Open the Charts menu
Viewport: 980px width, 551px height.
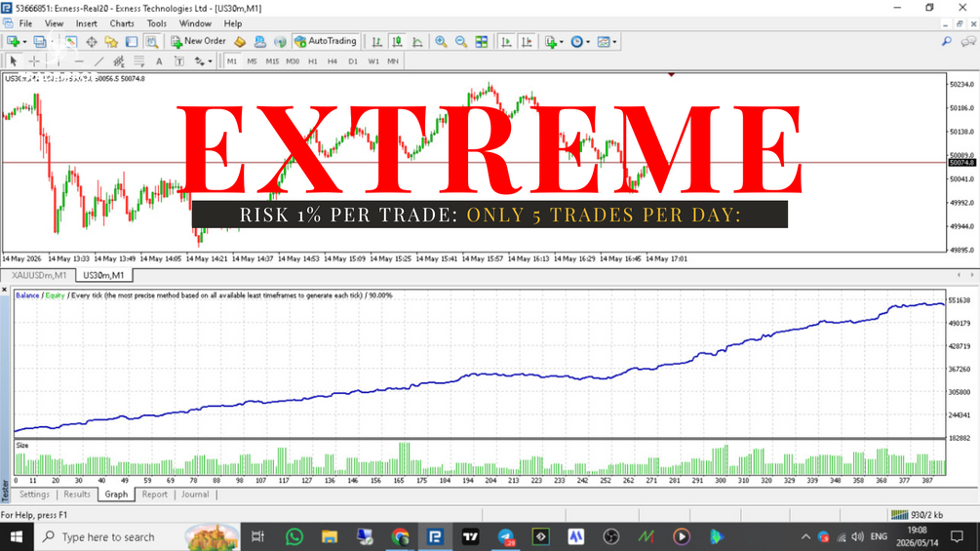pos(122,23)
